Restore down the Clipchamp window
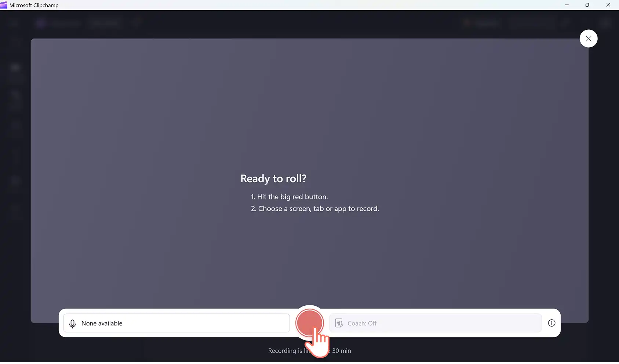619x364 pixels. point(587,5)
